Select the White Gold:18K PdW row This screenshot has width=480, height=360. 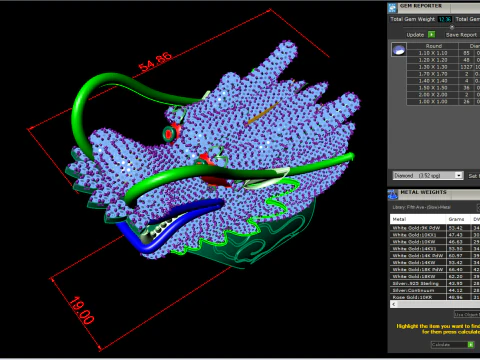coord(435,270)
